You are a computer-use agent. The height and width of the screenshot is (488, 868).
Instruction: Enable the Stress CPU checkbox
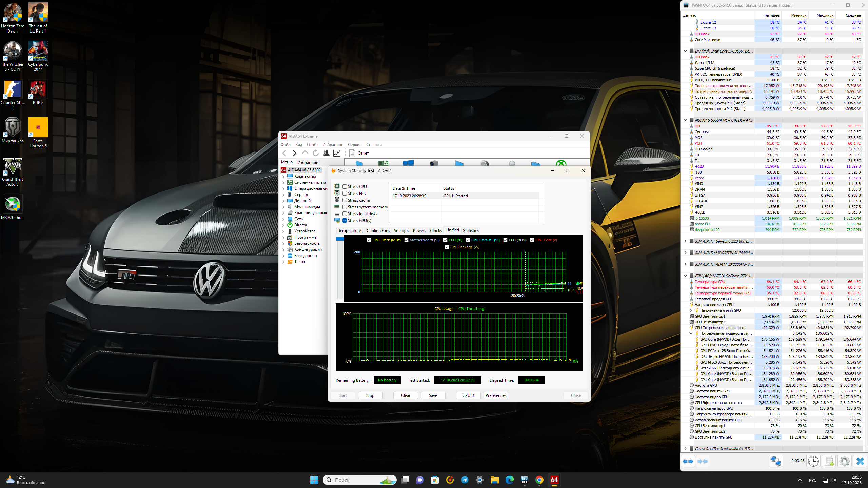pyautogui.click(x=344, y=187)
